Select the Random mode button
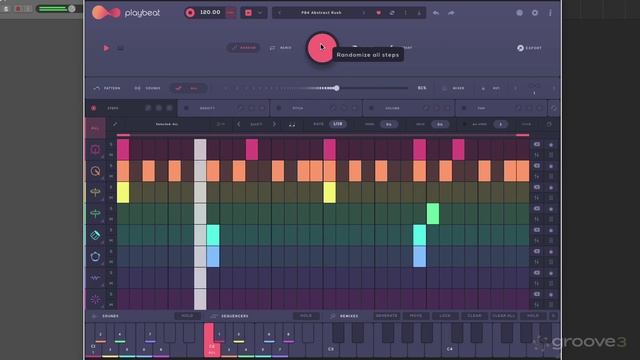Image resolution: width=640 pixels, height=360 pixels. point(244,48)
